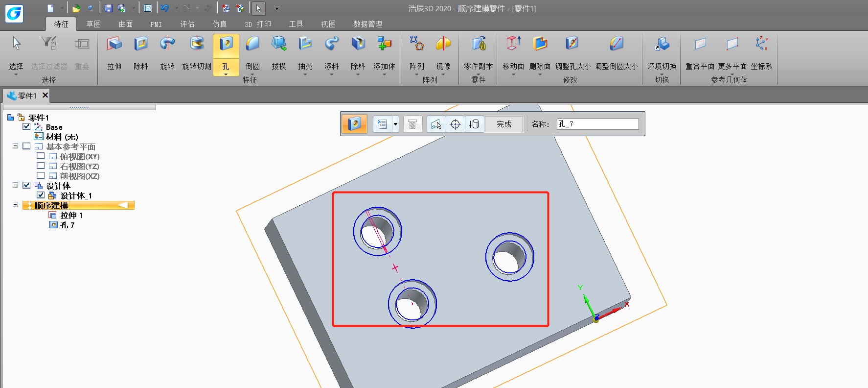Viewport: 868px width, 388px height.
Task: Open the 评估 ribbon tab
Action: [187, 24]
